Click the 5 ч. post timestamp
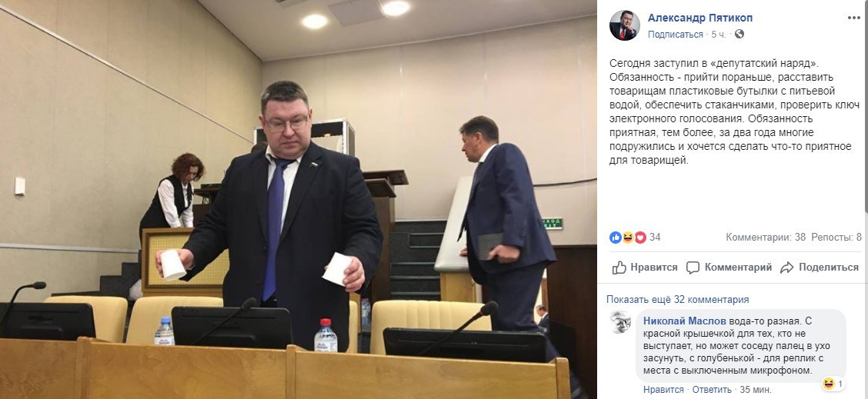 [719, 35]
